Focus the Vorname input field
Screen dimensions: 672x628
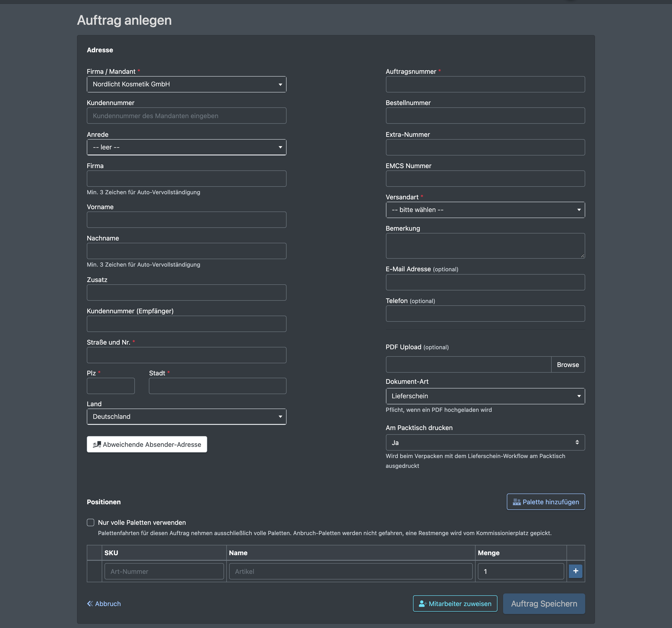[187, 220]
